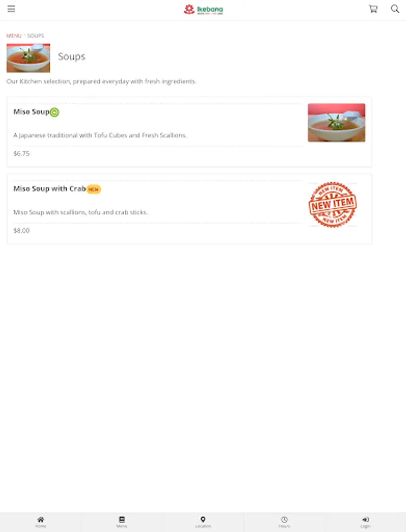The height and width of the screenshot is (532, 406).
Task: Select the Miso Soup item title
Action: click(31, 112)
